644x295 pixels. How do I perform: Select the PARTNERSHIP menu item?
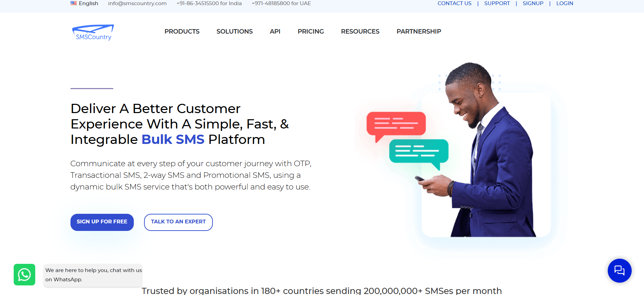click(x=418, y=32)
